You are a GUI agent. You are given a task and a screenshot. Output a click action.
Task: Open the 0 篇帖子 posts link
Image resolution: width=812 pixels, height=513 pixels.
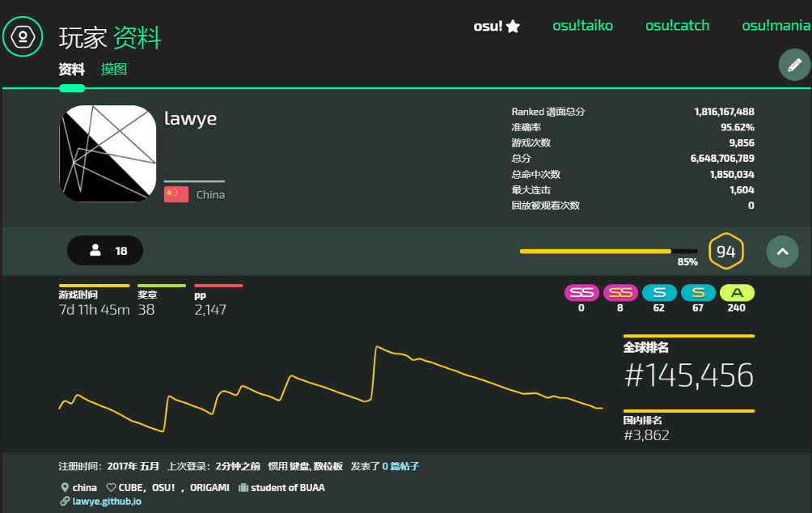(x=400, y=467)
